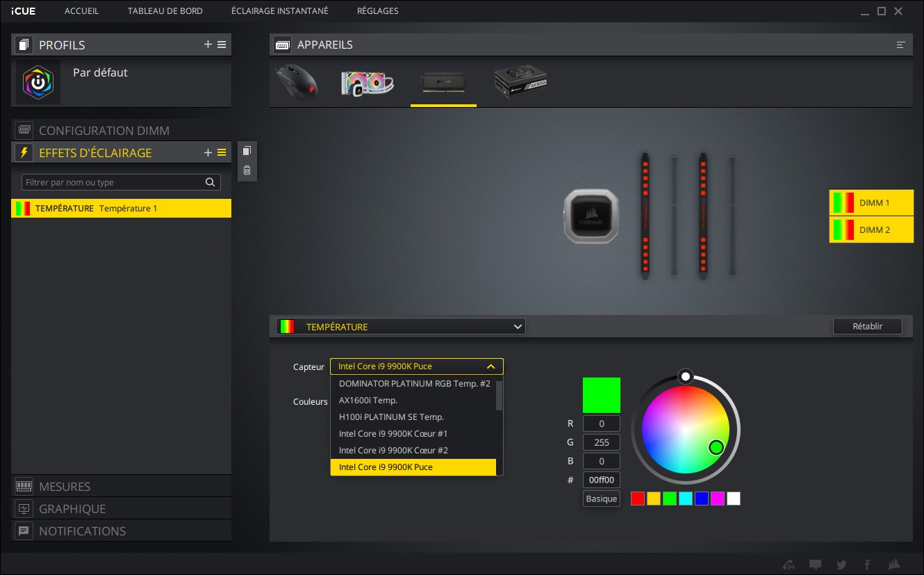Click the Profils header icon

[x=24, y=45]
